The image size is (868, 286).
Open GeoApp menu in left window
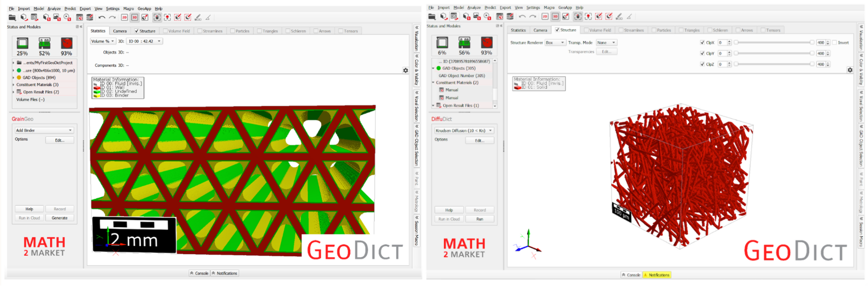click(x=144, y=8)
